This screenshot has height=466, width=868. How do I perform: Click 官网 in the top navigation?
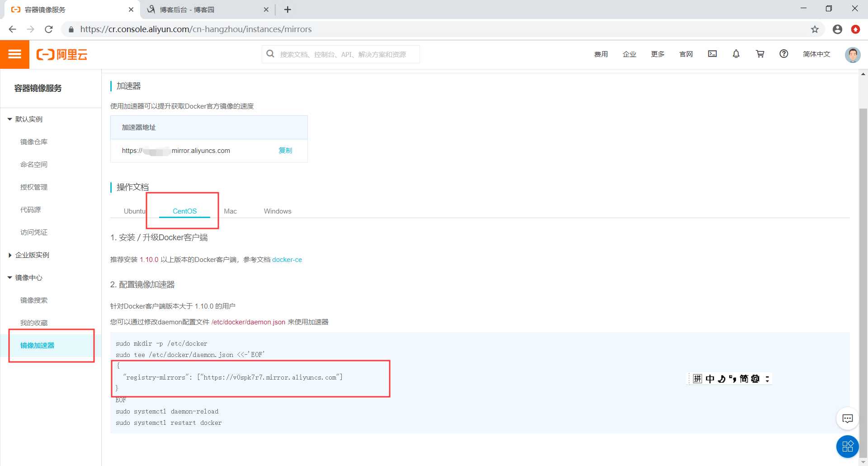[x=686, y=54]
